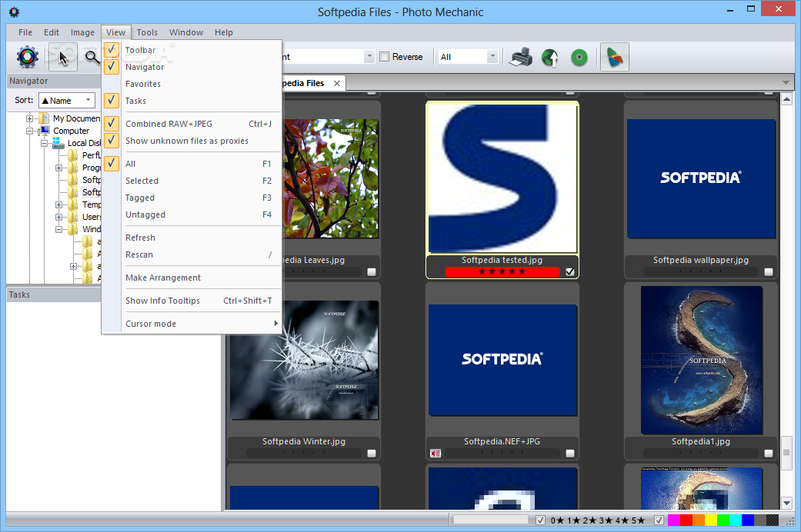Viewport: 801px width, 532px height.
Task: Choose Favorites in the View menu
Action: 192,84
